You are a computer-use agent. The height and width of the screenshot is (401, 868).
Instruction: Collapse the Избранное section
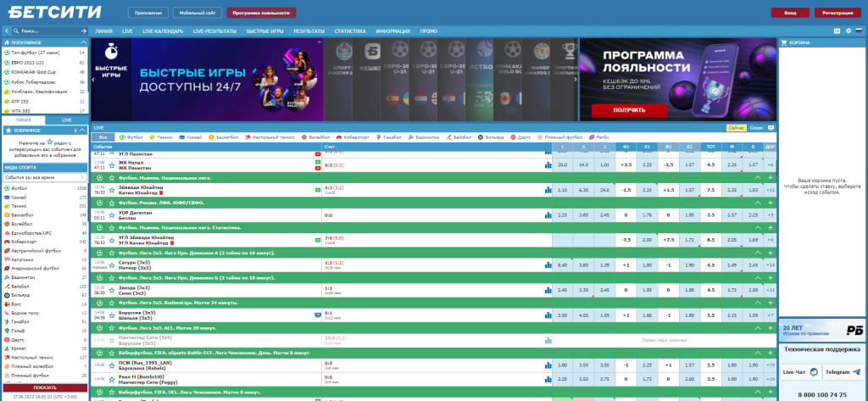click(x=82, y=131)
